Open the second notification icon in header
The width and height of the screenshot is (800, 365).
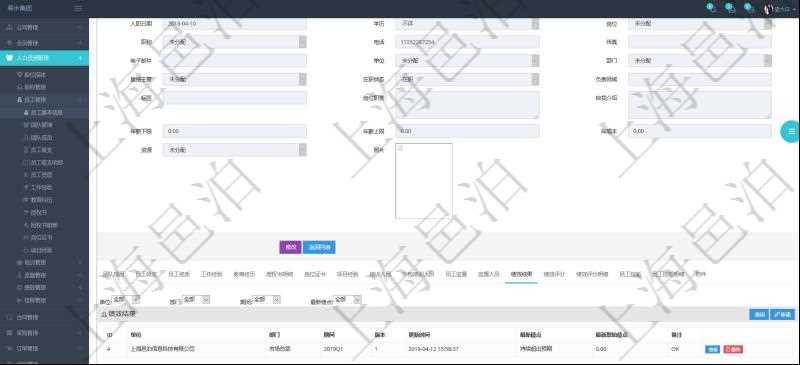tap(731, 8)
